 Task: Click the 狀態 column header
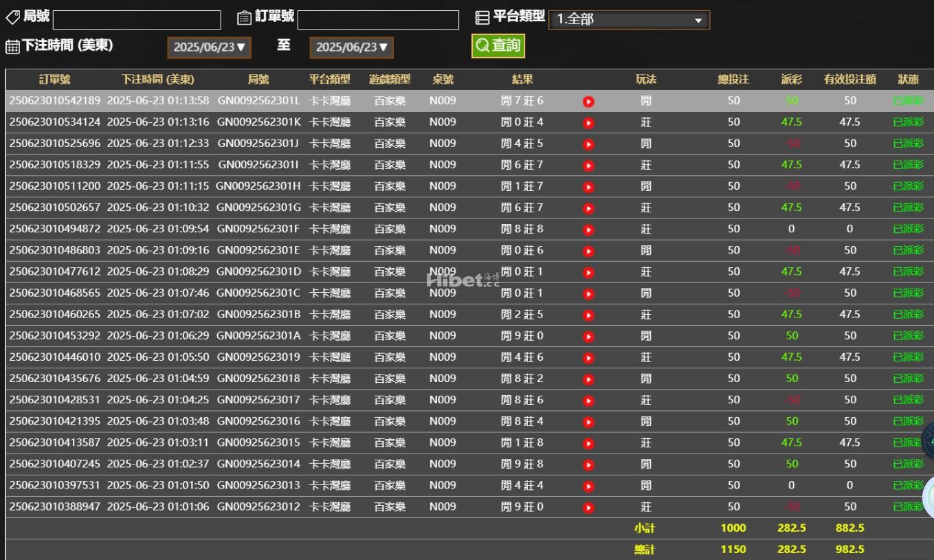[908, 80]
